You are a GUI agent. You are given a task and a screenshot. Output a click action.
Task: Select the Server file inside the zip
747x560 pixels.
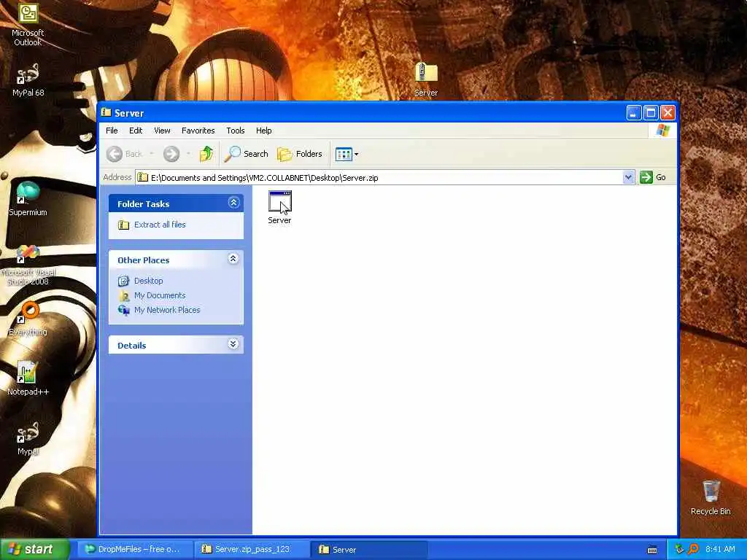coord(279,207)
